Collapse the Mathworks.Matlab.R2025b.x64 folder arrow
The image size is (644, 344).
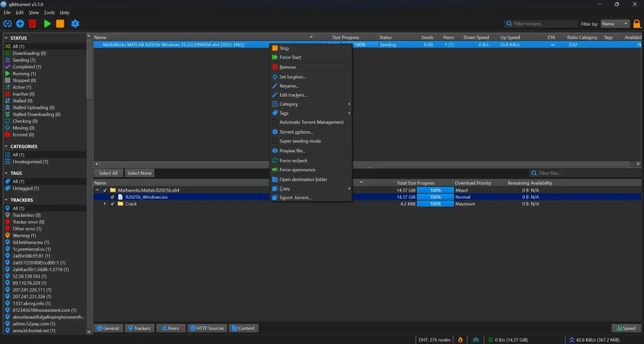click(98, 190)
